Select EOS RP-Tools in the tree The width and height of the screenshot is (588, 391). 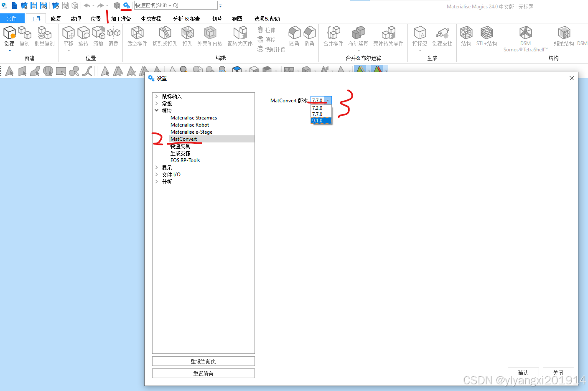tap(185, 160)
